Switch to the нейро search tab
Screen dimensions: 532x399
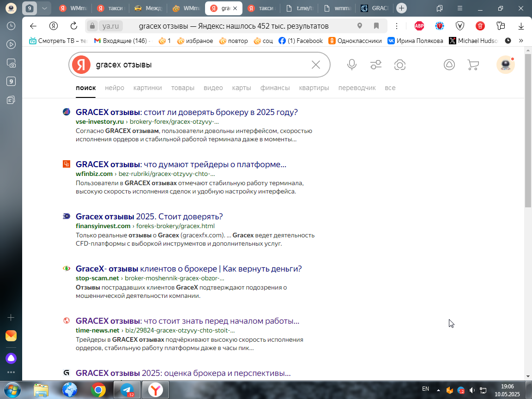(x=115, y=88)
